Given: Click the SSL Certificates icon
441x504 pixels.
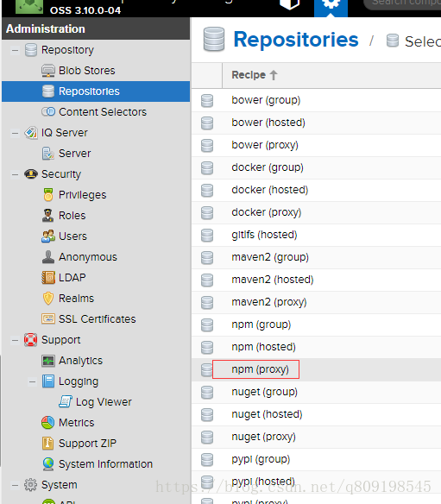Looking at the screenshot, I should coord(48,318).
